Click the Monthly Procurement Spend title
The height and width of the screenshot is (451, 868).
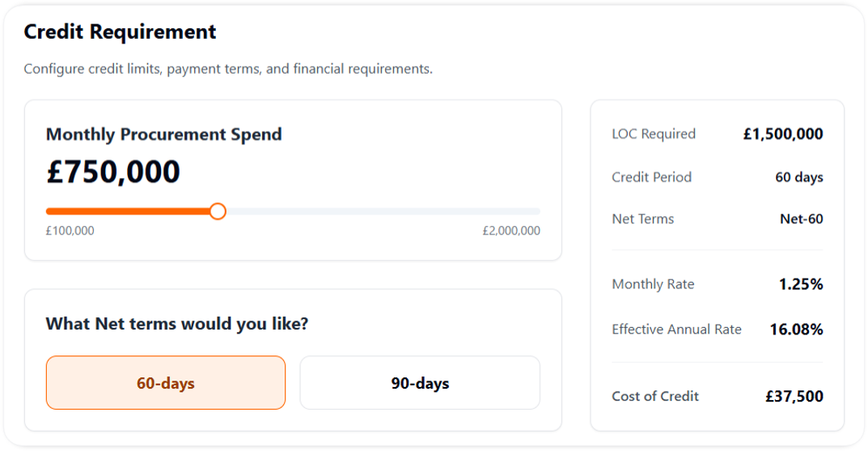tap(164, 134)
